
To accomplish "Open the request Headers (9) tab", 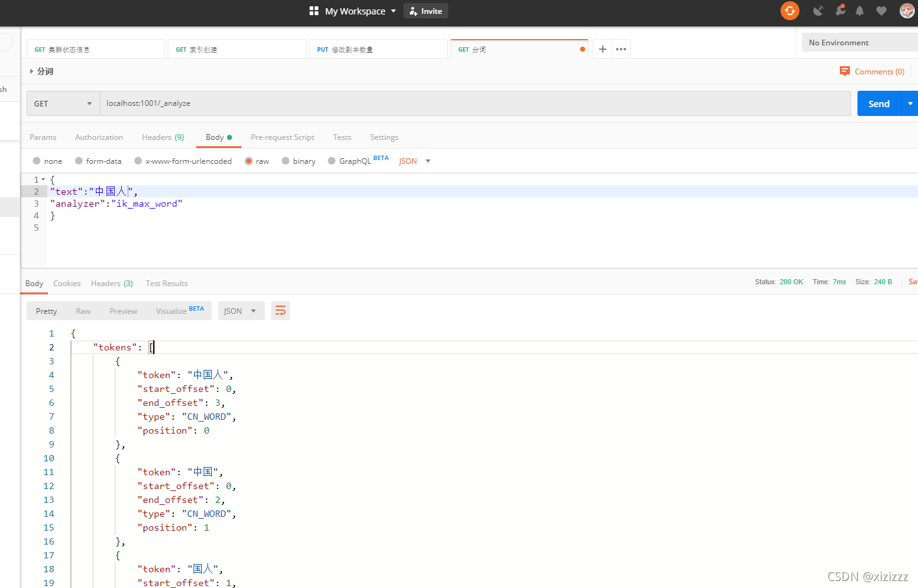I will tap(163, 137).
